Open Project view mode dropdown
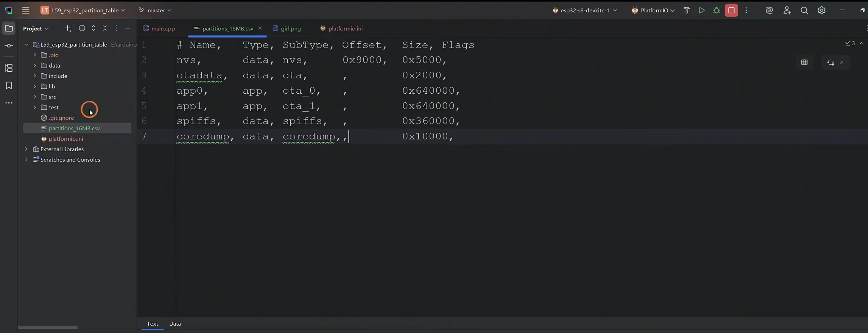Viewport: 868px width, 333px height. 36,29
